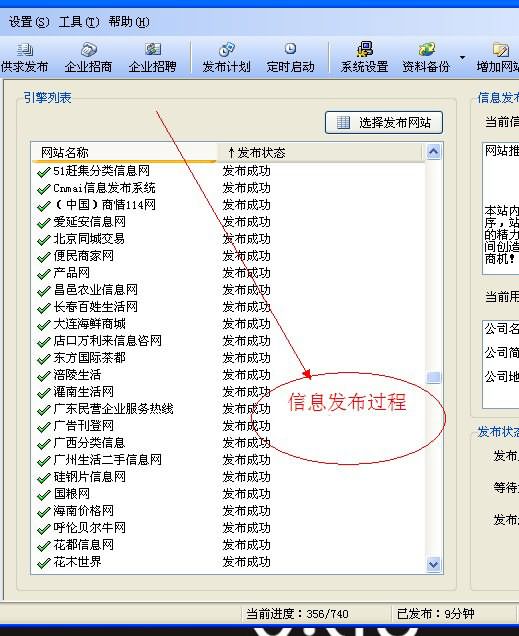The height and width of the screenshot is (636, 519).
Task: Select the 企业招聘 toolbar icon
Action: point(153,50)
